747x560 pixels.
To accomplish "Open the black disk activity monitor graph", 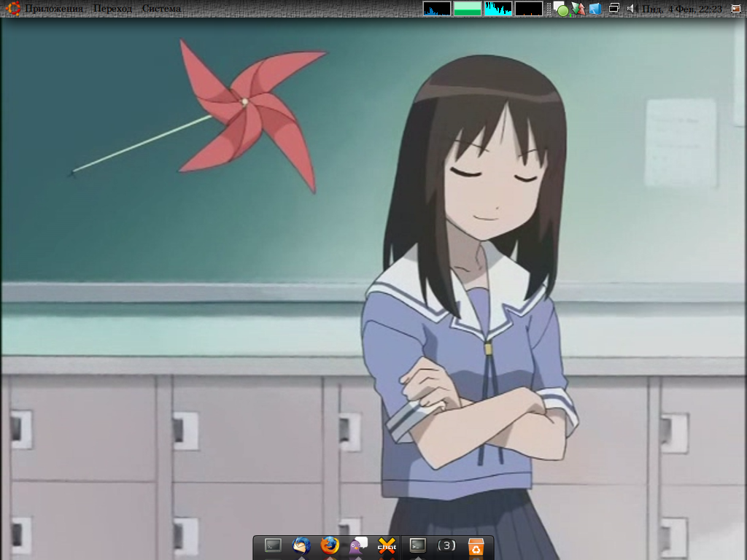I will [x=529, y=9].
